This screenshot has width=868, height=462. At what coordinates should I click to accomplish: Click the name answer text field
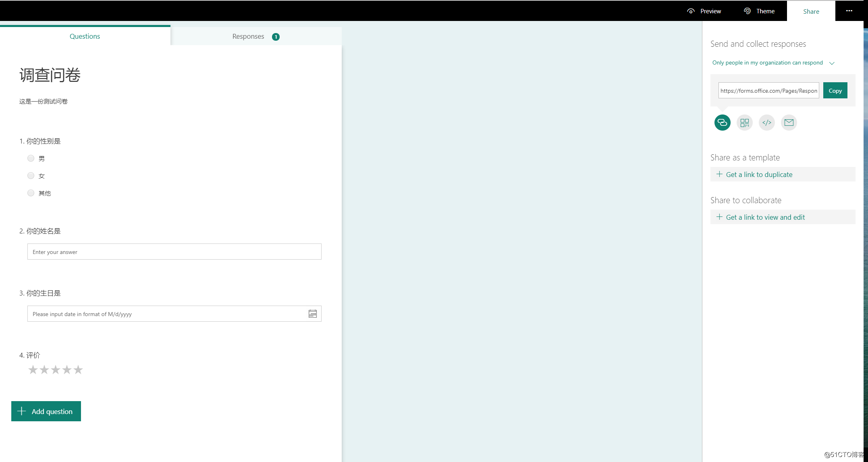174,252
